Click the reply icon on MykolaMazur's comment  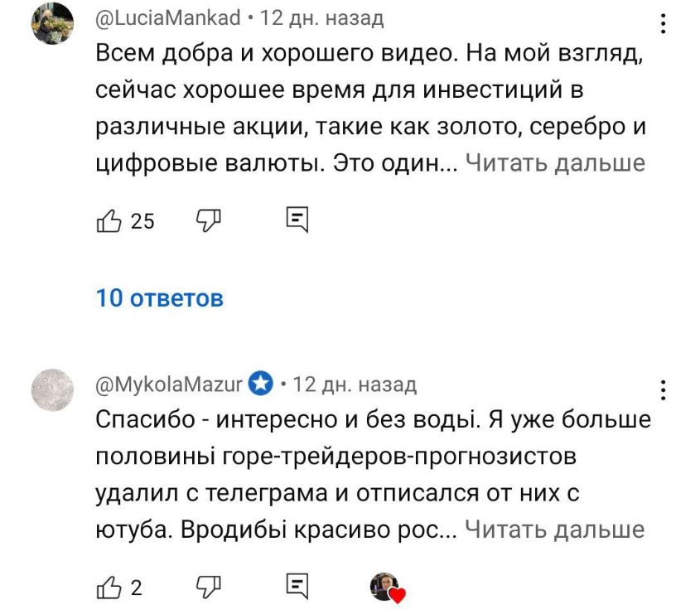click(x=295, y=587)
